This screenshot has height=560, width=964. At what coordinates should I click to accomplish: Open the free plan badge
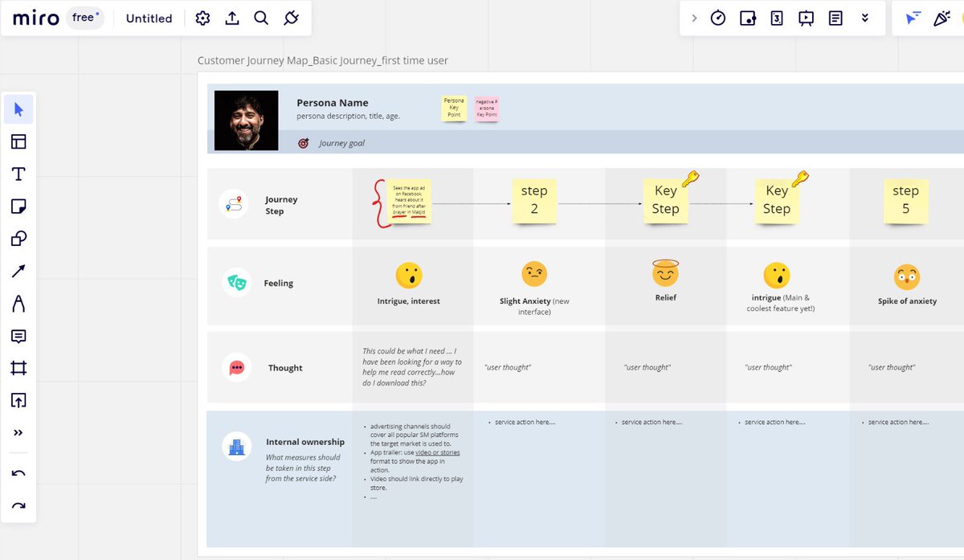tap(84, 18)
